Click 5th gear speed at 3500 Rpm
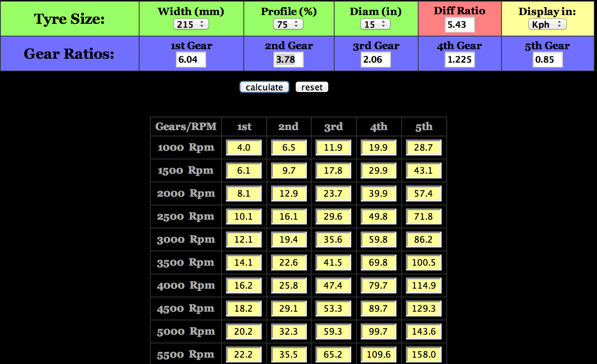Image resolution: width=597 pixels, height=364 pixels. click(x=424, y=262)
